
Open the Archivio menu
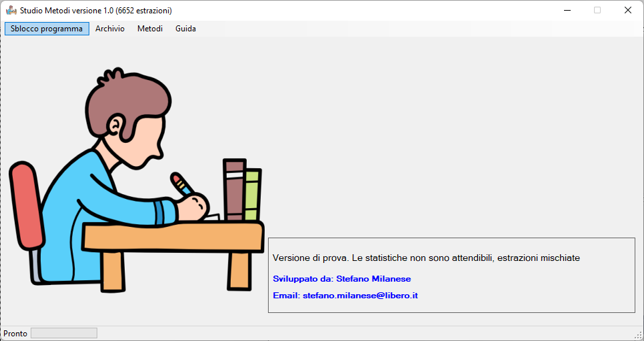tap(110, 29)
